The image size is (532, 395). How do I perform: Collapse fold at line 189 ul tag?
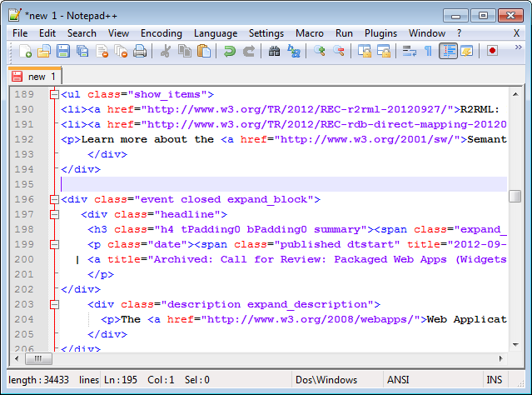(54, 94)
